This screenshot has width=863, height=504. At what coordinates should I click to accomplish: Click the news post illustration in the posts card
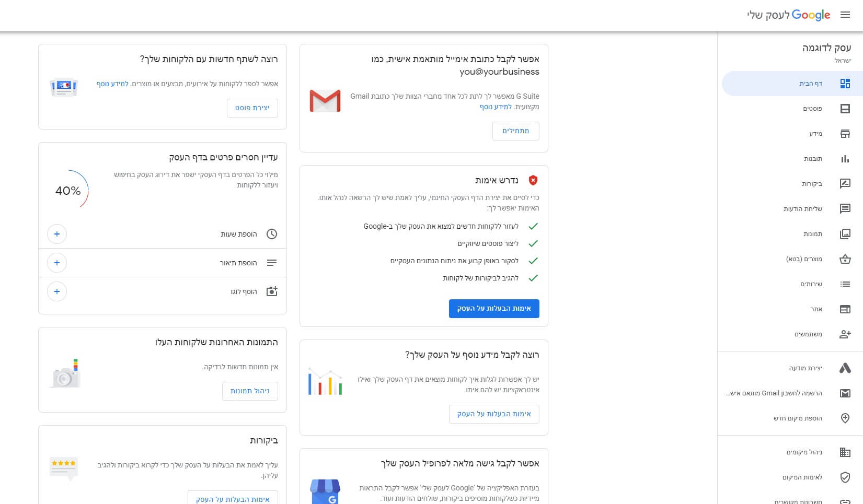[x=64, y=87]
